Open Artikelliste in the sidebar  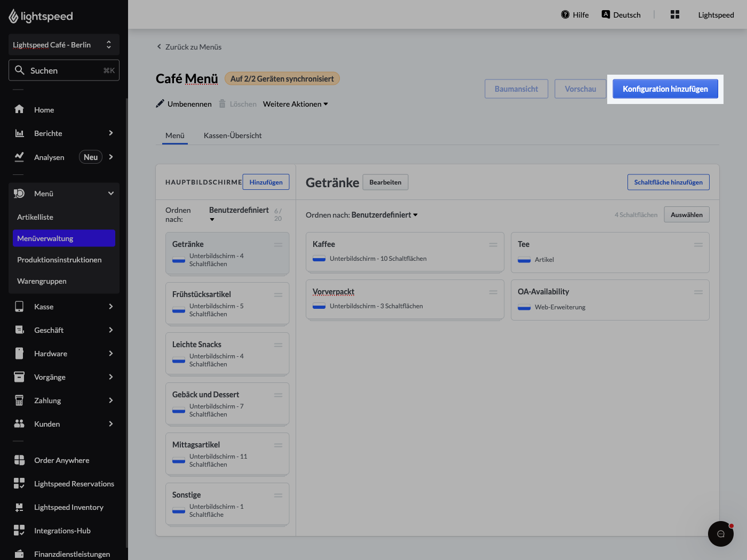coord(64,217)
